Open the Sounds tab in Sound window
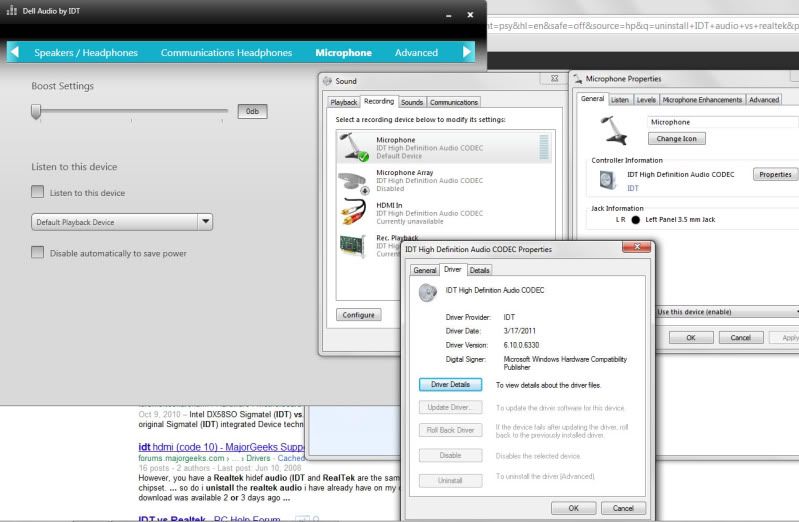This screenshot has height=522, width=799. pos(412,102)
